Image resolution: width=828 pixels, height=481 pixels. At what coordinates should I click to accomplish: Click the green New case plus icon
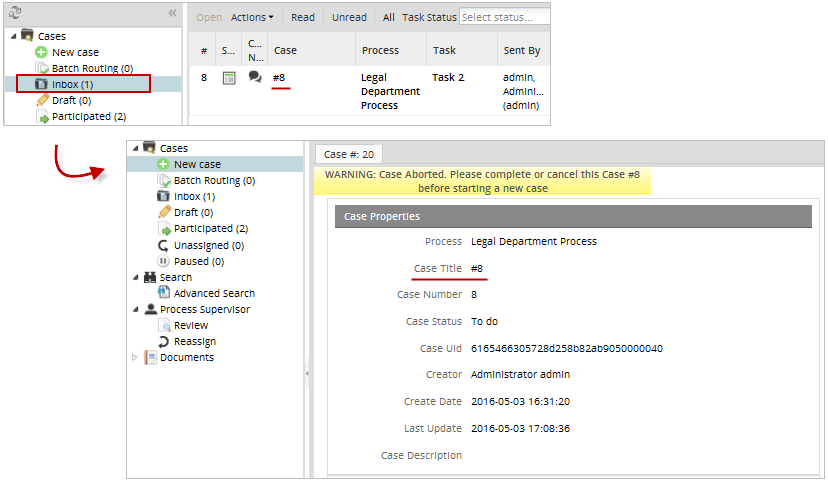41,52
